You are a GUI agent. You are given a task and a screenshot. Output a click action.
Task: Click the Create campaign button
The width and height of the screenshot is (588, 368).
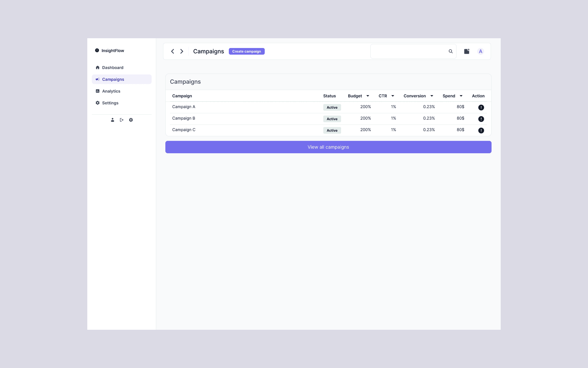(246, 51)
